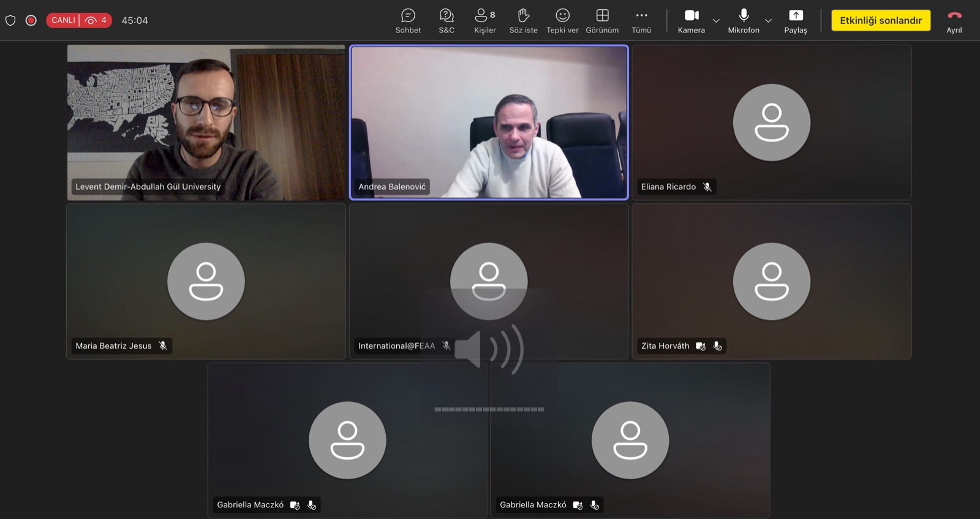Expand microphone options chevron next to Mikrofon
The width and height of the screenshot is (980, 519).
pos(768,21)
